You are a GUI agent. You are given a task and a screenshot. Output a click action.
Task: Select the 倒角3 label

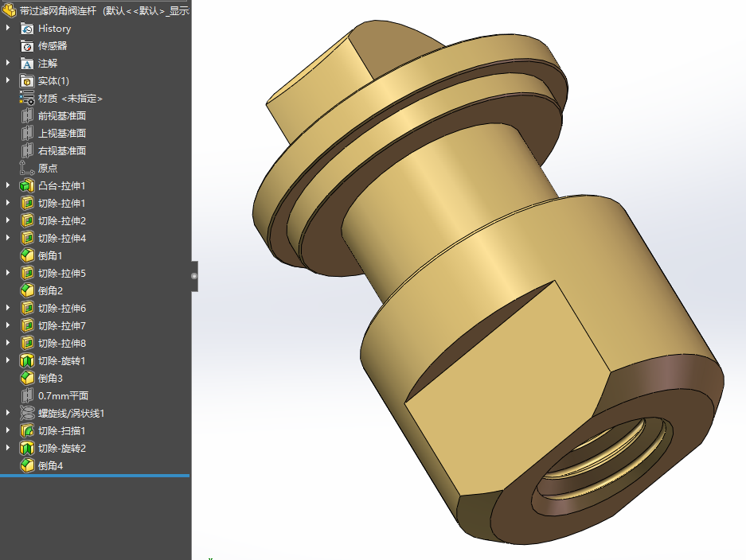click(50, 379)
